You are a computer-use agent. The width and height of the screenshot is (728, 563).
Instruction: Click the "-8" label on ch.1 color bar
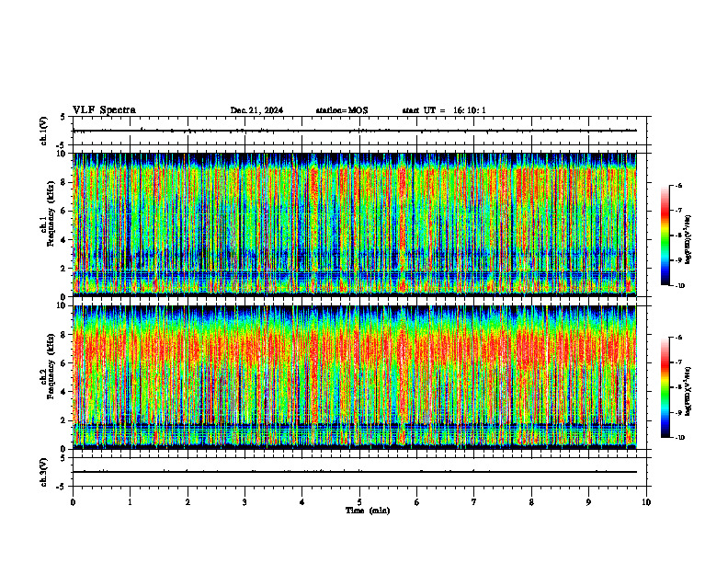(x=678, y=236)
